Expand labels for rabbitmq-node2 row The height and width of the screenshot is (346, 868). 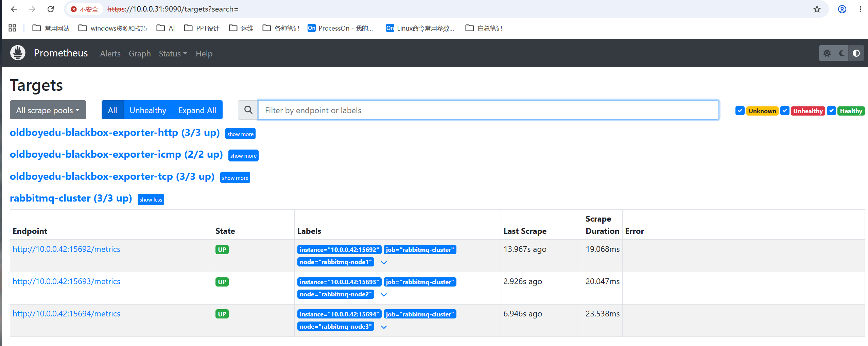[x=384, y=294]
